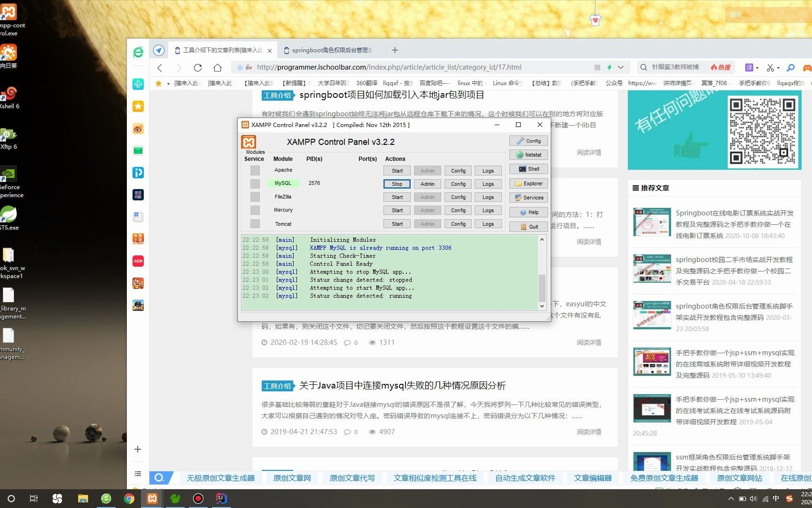This screenshot has width=812, height=508.
Task: Open bottom link 无极原创文章生成器
Action: point(220,478)
